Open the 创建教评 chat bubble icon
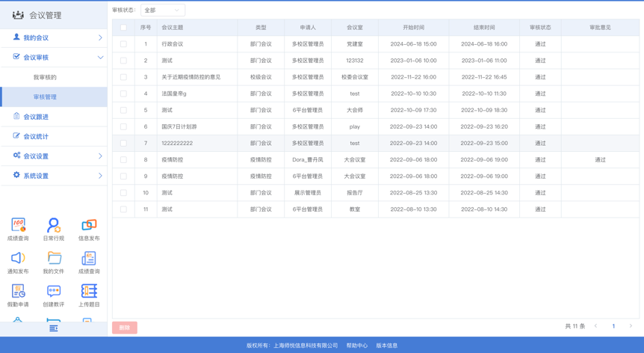This screenshot has height=353, width=644. click(x=53, y=291)
